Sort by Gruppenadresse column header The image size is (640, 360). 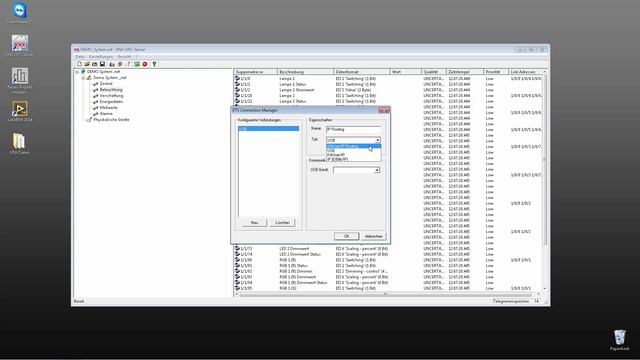click(255, 72)
